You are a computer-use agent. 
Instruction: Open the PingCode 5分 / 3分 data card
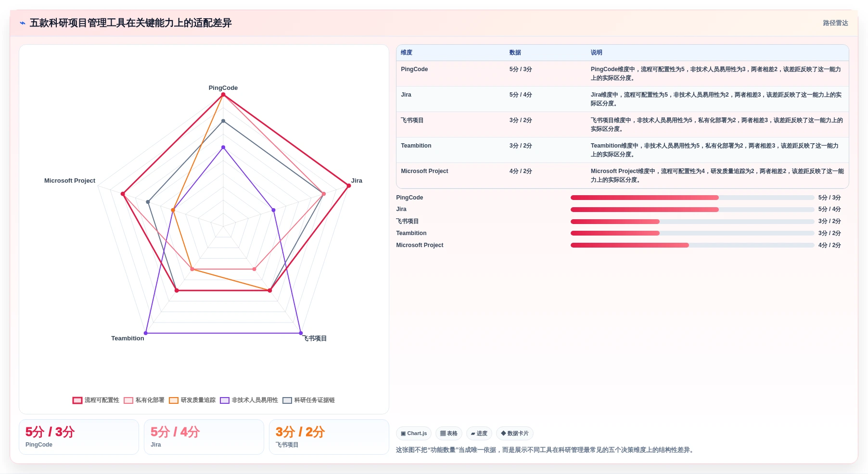[79, 437]
